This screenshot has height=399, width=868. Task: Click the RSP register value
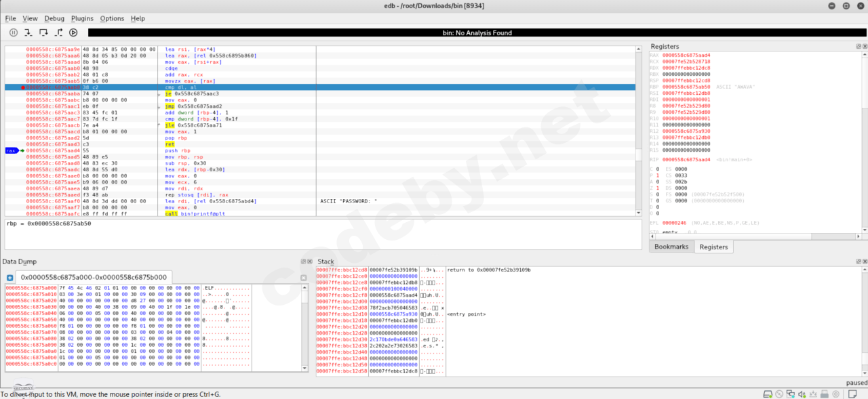pyautogui.click(x=686, y=81)
